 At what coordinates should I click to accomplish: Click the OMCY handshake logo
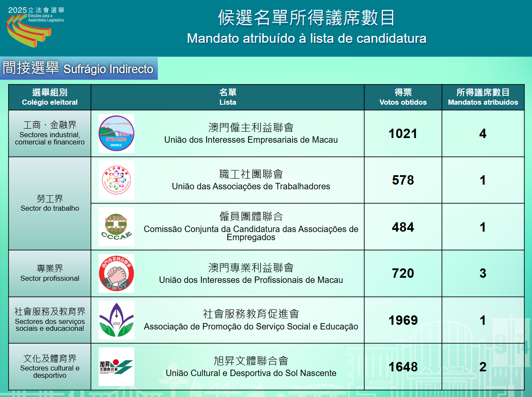(116, 273)
